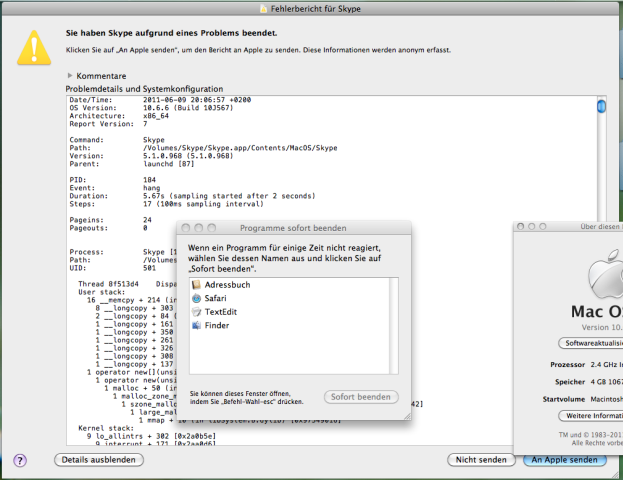Select Adressbuch in the force quit list
This screenshot has width=624, height=481.
[x=290, y=285]
